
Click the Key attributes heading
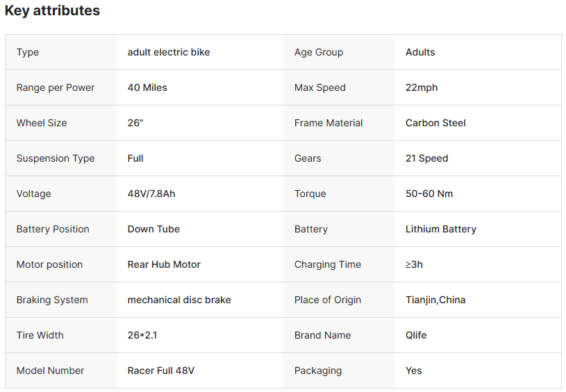point(52,11)
